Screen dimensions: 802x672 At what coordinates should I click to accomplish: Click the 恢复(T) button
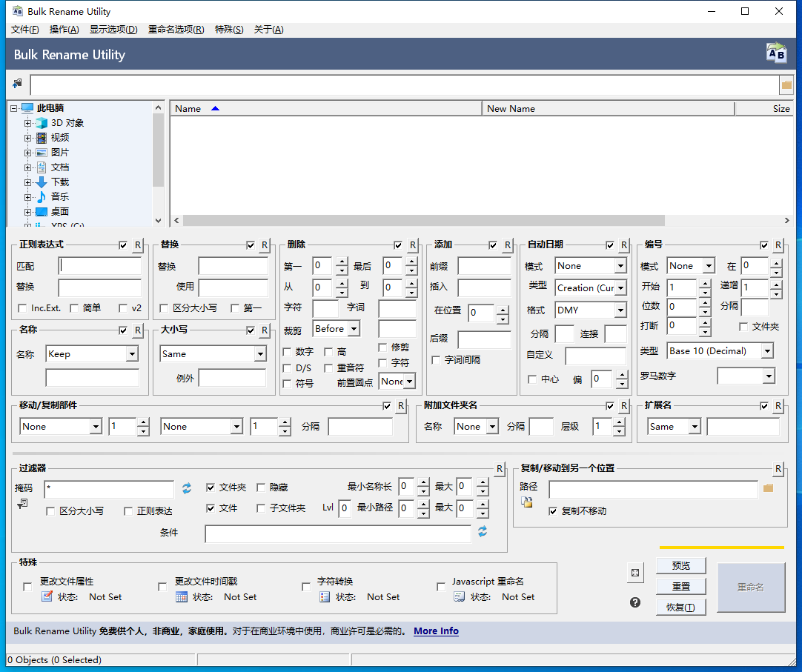680,607
